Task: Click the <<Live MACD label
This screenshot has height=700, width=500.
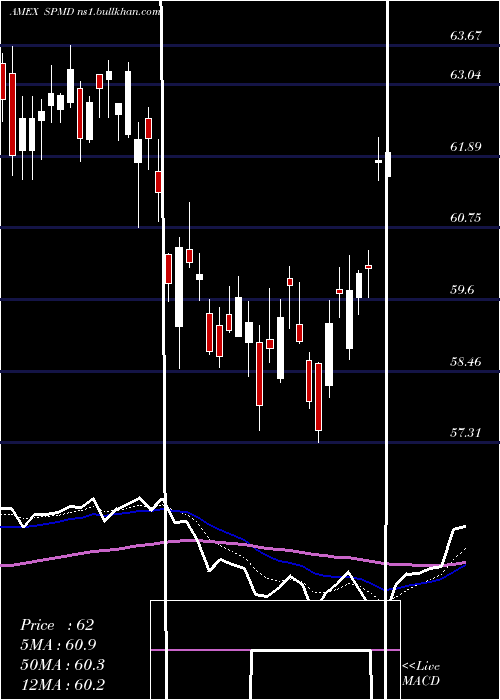Action: tap(421, 674)
